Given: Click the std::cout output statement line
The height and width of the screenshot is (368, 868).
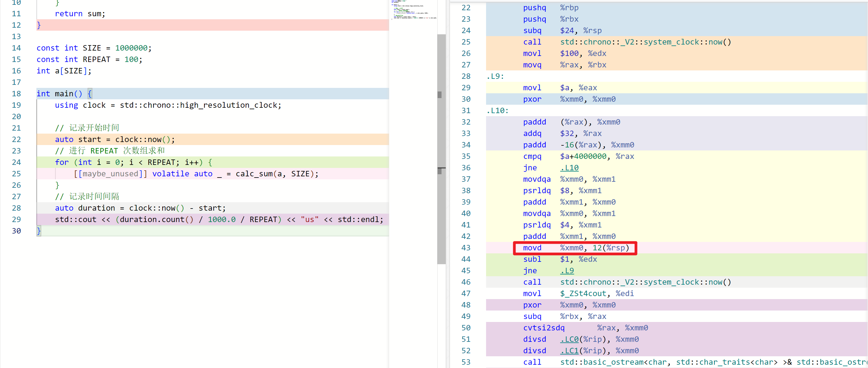Looking at the screenshot, I should coord(219,219).
